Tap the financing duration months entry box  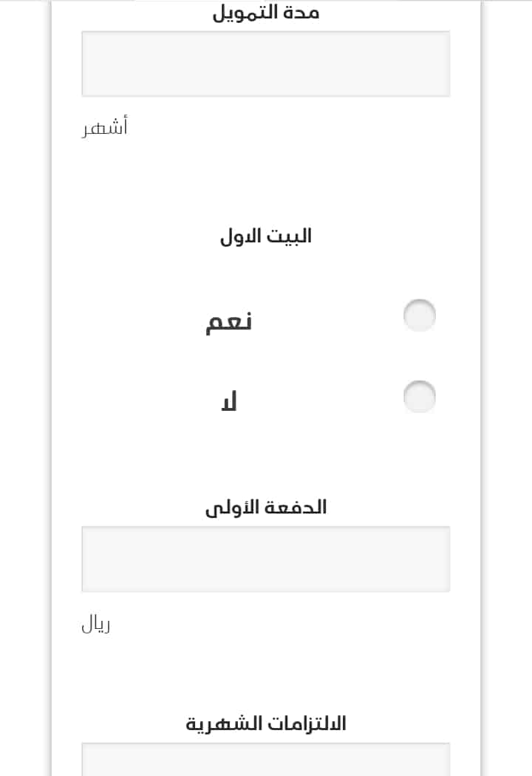tap(266, 64)
